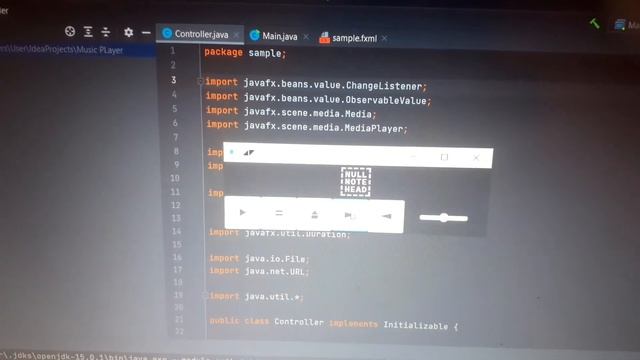The image size is (640, 360).
Task: Click 'import java.util.*;' line
Action: tap(256, 297)
